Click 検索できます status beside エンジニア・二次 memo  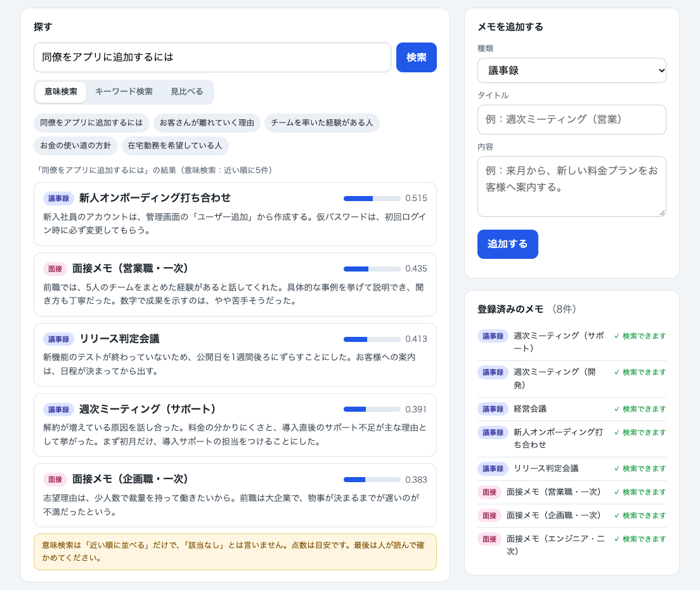coord(640,539)
